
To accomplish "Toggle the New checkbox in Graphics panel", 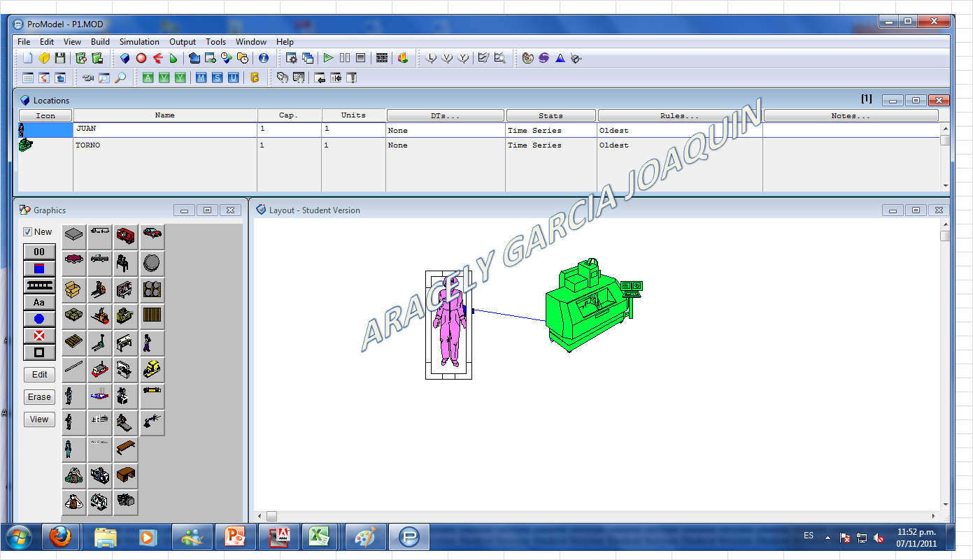I will [x=28, y=231].
